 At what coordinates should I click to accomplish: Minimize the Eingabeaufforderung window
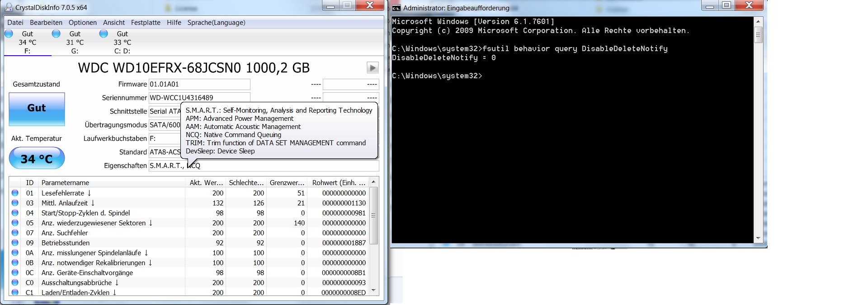pyautogui.click(x=710, y=6)
